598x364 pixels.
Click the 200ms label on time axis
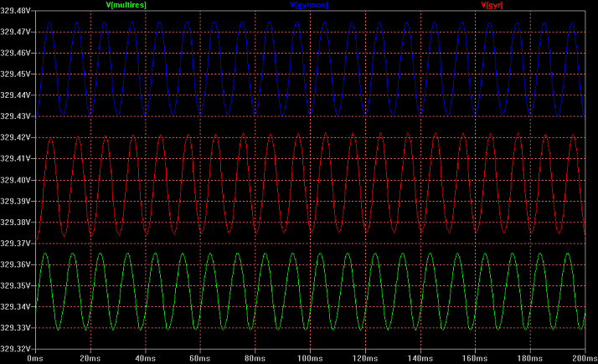click(x=584, y=357)
